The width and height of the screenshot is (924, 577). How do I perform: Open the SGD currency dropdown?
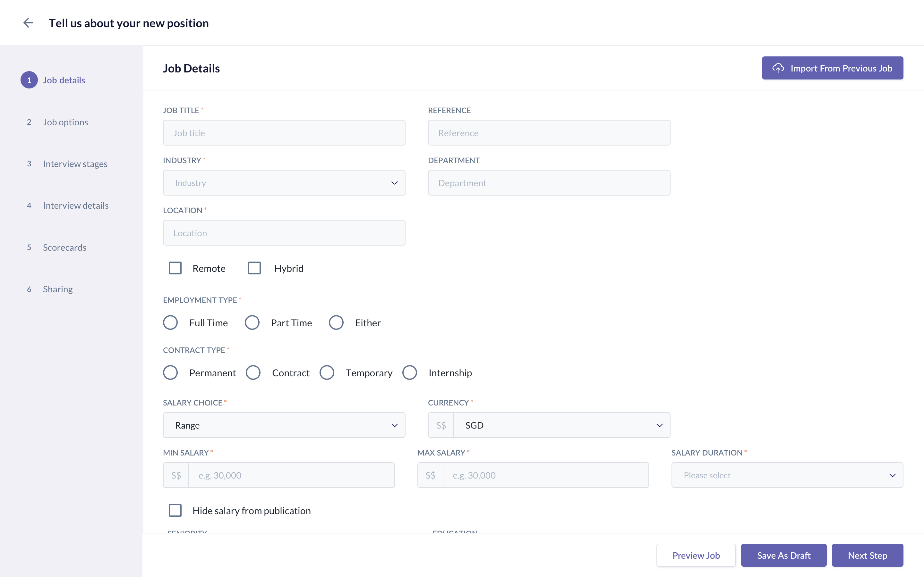tap(561, 425)
